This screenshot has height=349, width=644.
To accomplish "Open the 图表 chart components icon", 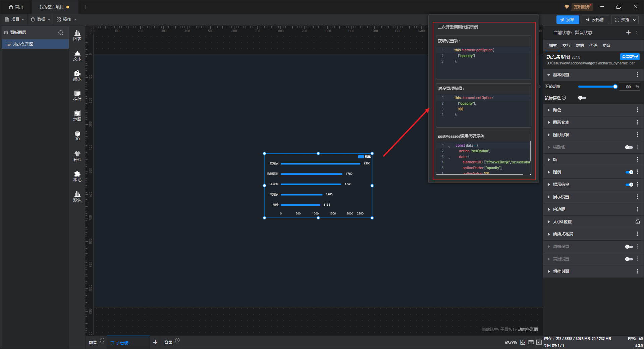I will point(77,35).
